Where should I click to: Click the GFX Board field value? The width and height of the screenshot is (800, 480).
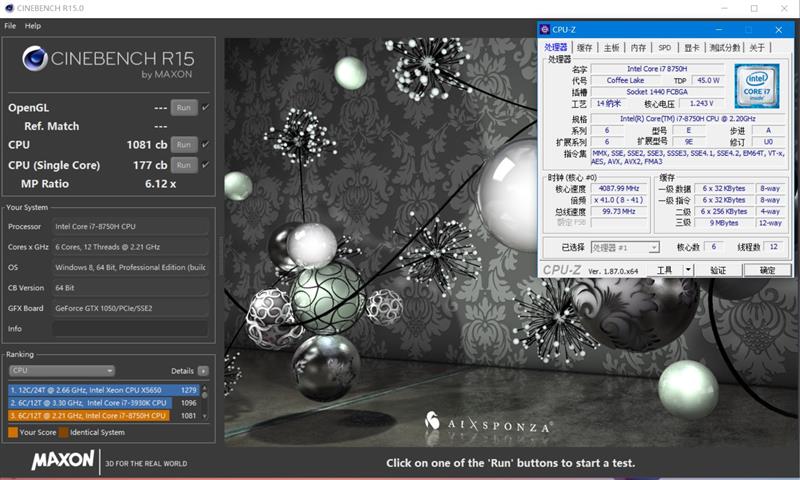tap(130, 308)
